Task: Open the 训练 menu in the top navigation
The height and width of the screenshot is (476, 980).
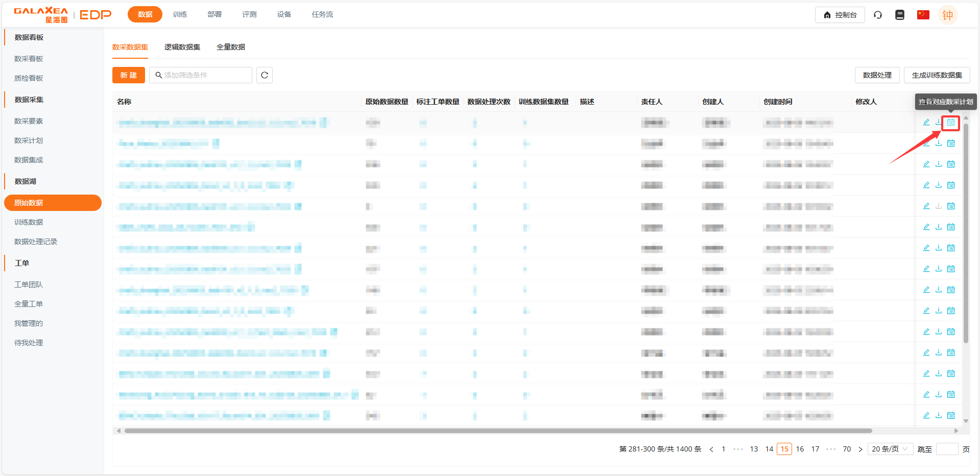Action: 180,14
